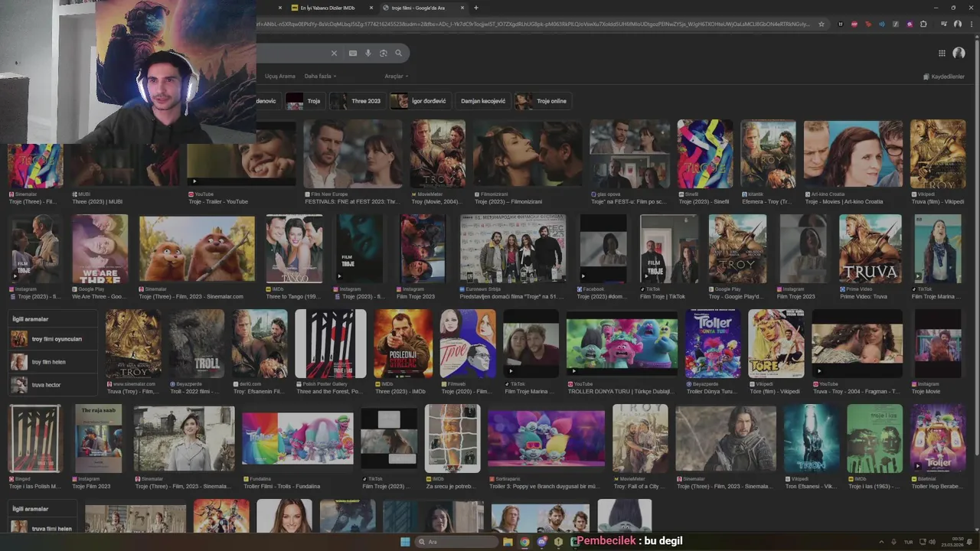Screen dimensions: 980x551
Task: Click the taskbar search field 'Ara'
Action: (x=456, y=542)
